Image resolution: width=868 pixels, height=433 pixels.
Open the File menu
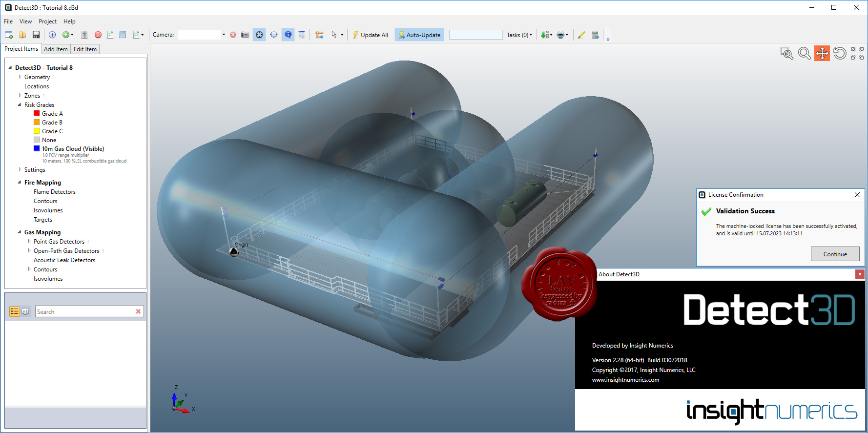click(8, 21)
